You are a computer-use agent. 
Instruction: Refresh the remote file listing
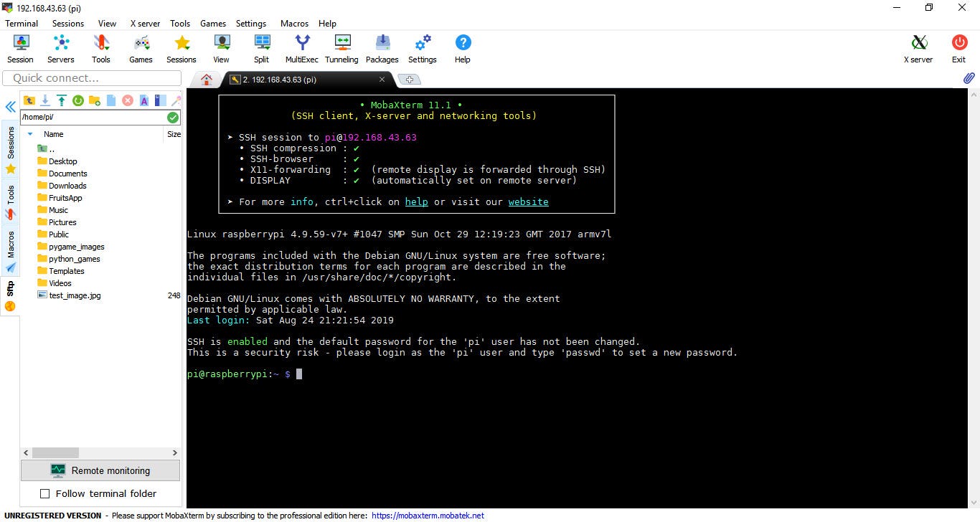(78, 100)
